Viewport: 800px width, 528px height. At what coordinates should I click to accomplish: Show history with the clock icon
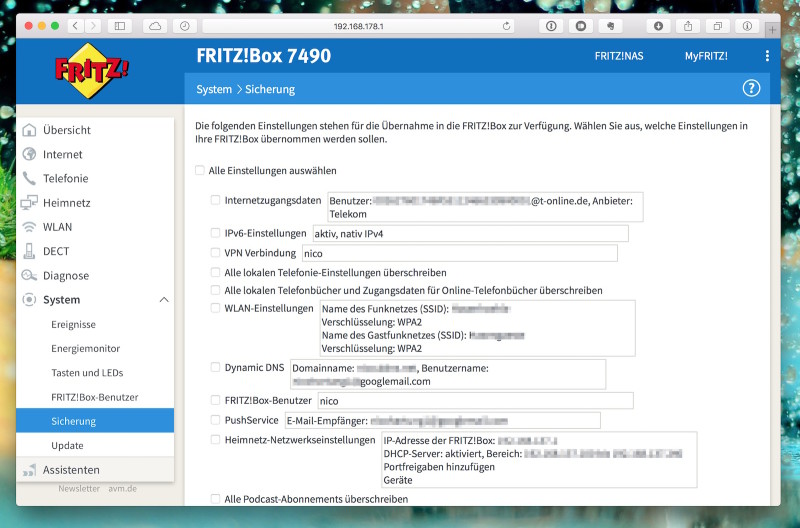pyautogui.click(x=185, y=26)
